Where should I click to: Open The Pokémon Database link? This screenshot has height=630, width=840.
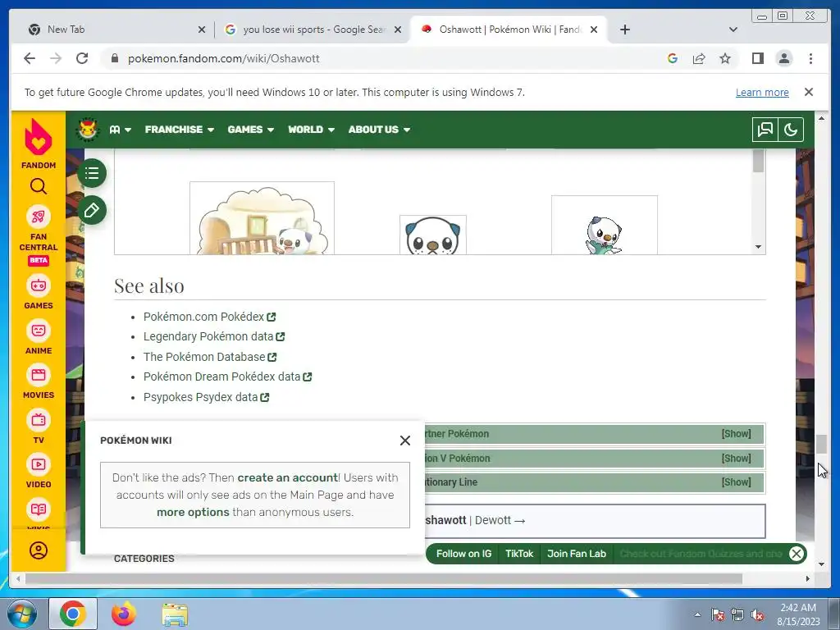pos(210,357)
